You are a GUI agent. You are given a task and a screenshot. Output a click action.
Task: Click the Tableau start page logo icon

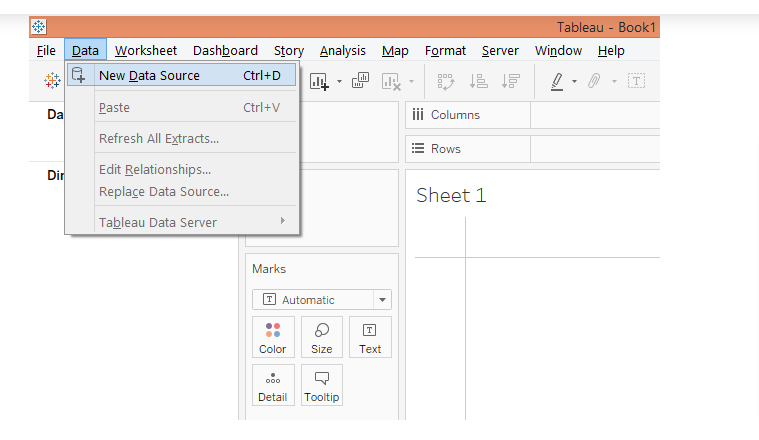click(x=52, y=80)
